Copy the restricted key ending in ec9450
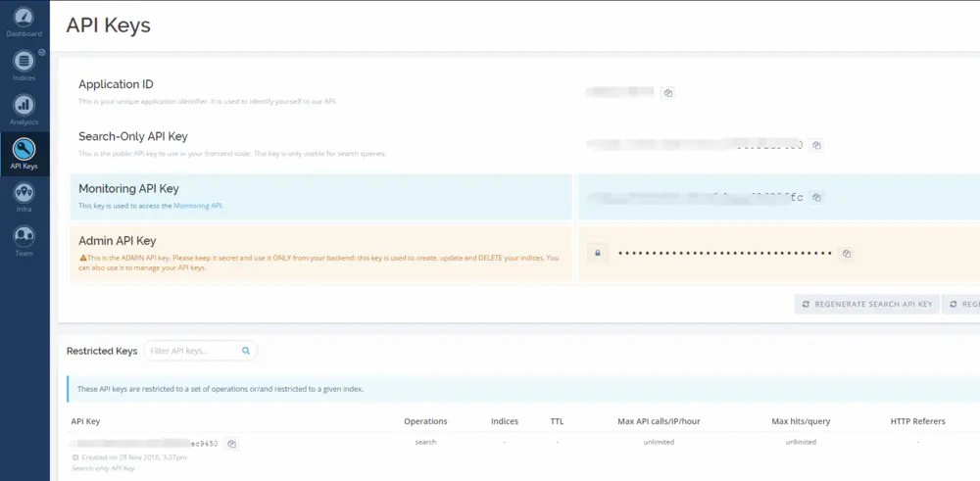Image resolution: width=980 pixels, height=481 pixels. pyautogui.click(x=232, y=444)
